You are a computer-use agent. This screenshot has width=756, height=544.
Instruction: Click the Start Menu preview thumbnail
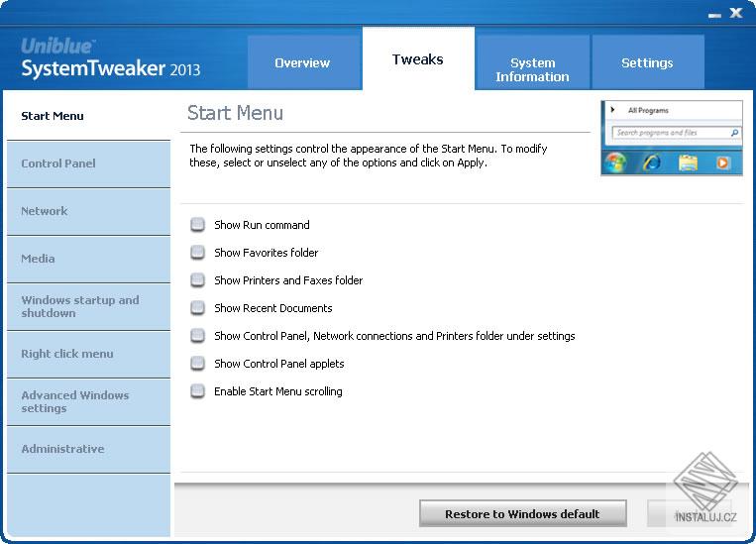pos(672,138)
